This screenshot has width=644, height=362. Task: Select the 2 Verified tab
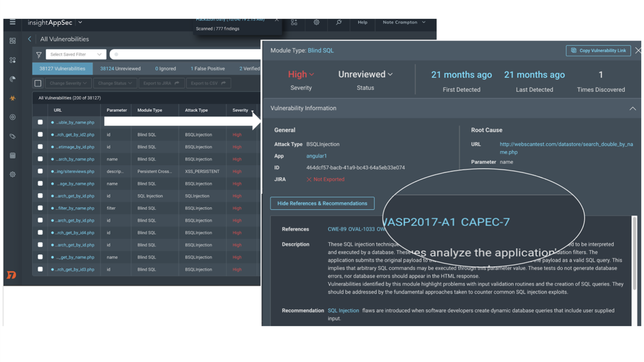pyautogui.click(x=249, y=68)
